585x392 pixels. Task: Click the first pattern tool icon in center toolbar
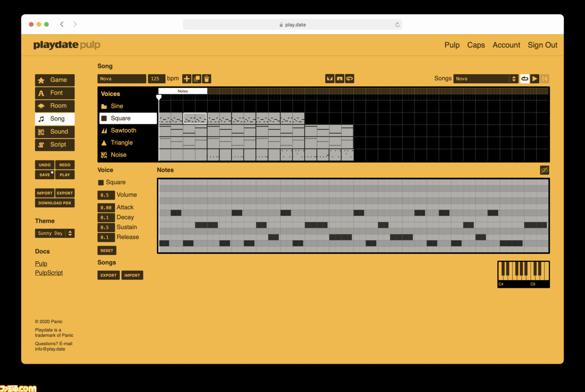pos(330,79)
